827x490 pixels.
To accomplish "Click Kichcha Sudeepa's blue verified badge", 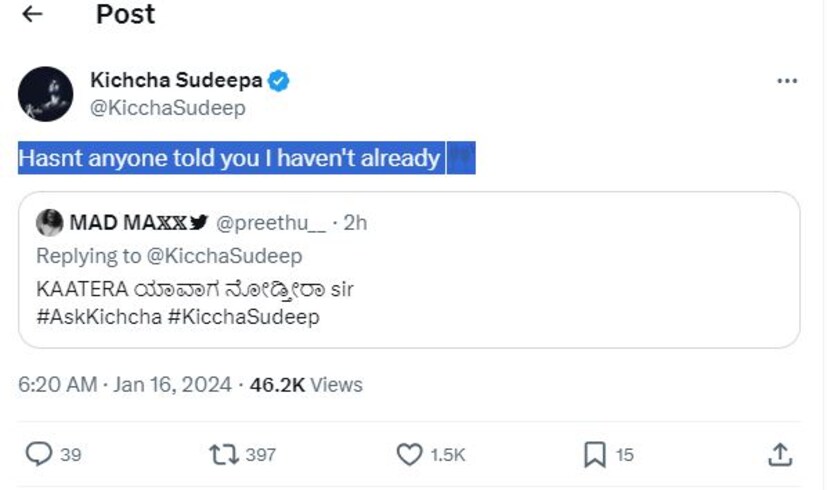I will (279, 81).
